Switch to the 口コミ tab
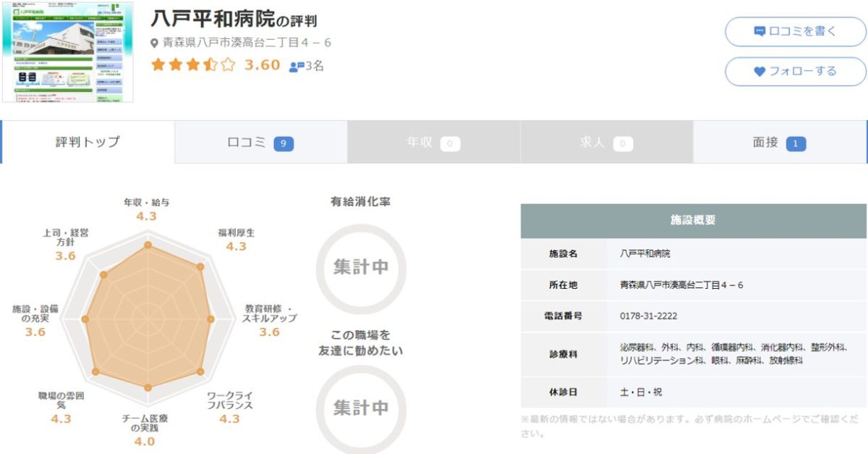This screenshot has height=454, width=868. [x=259, y=142]
